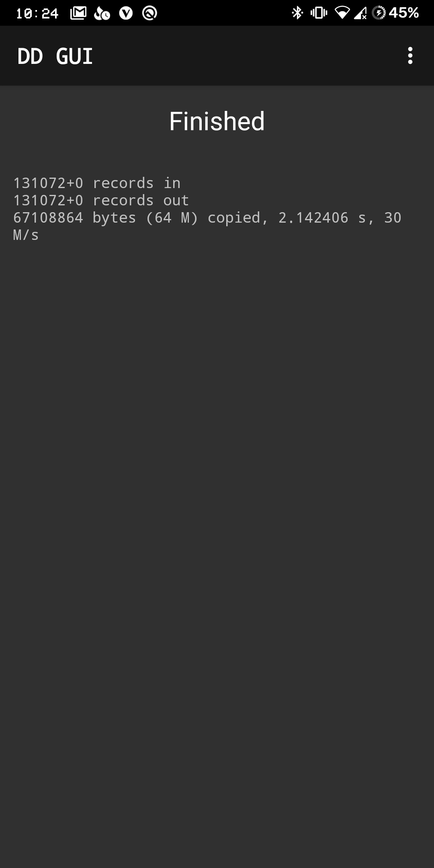Screen dimensions: 434x868
Task: Tap the 131072+0 records out line
Action: point(101,201)
